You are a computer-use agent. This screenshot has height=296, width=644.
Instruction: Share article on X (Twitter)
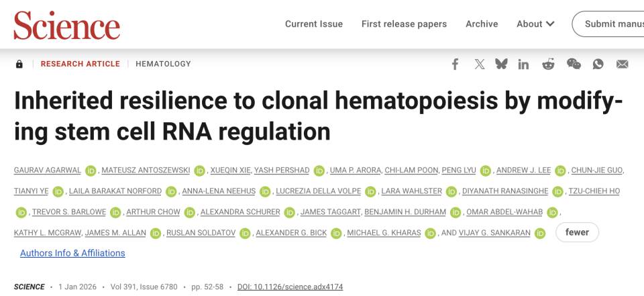point(479,64)
